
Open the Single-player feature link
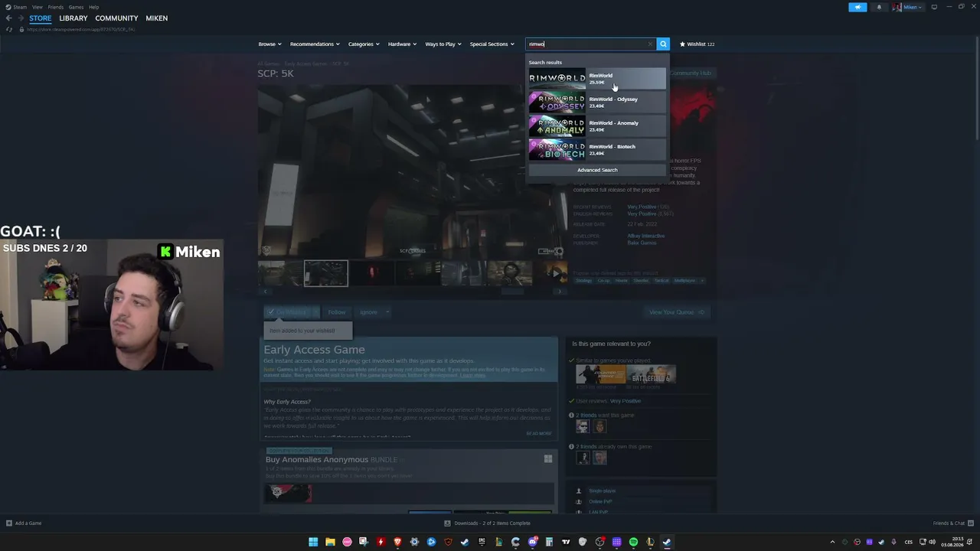pos(603,491)
